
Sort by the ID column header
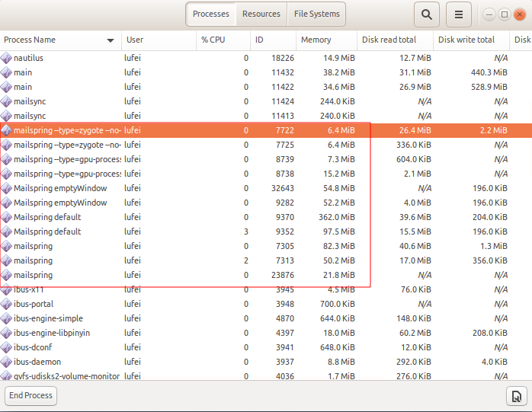tap(273, 40)
